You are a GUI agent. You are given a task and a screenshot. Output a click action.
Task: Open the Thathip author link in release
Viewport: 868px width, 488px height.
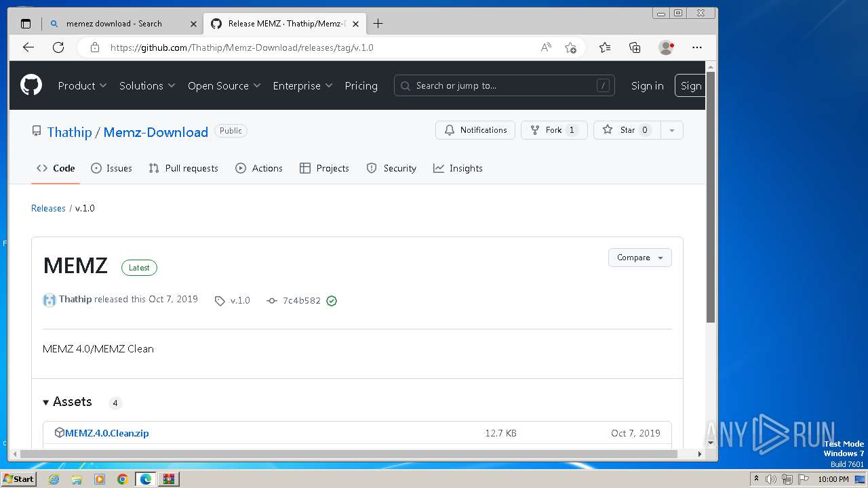[x=75, y=299]
